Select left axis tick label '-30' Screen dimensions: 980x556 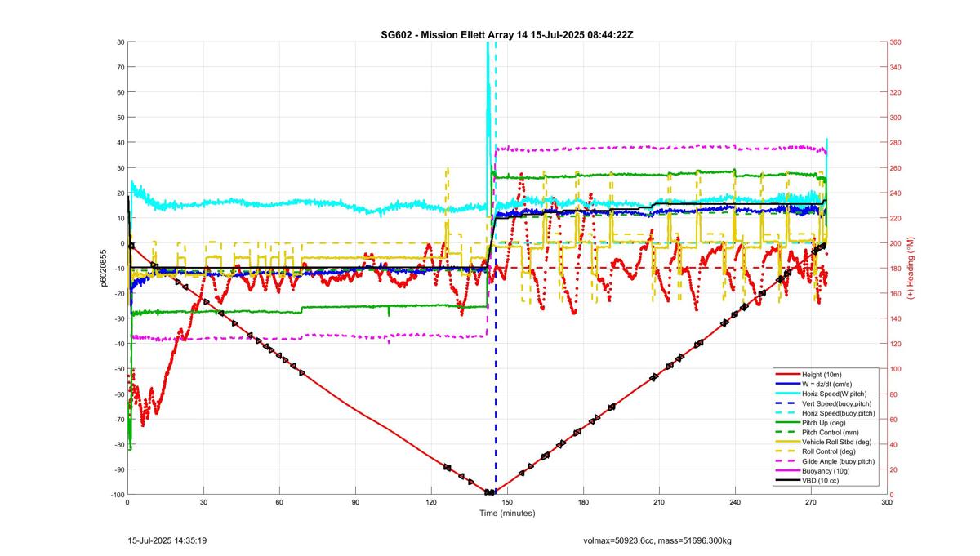pyautogui.click(x=118, y=318)
